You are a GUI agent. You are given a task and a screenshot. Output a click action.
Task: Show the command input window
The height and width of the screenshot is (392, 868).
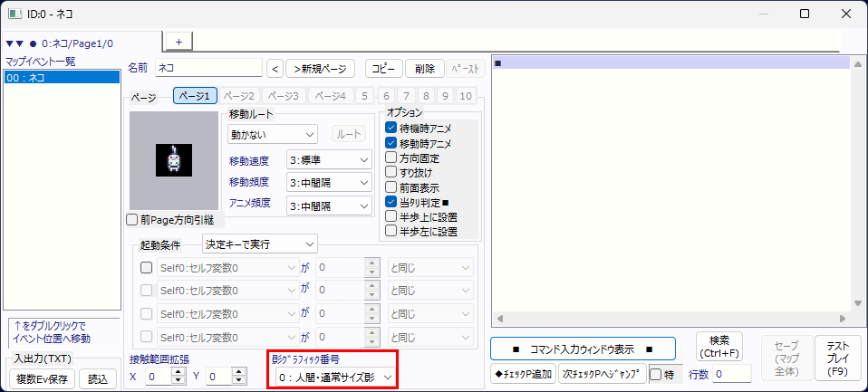583,349
